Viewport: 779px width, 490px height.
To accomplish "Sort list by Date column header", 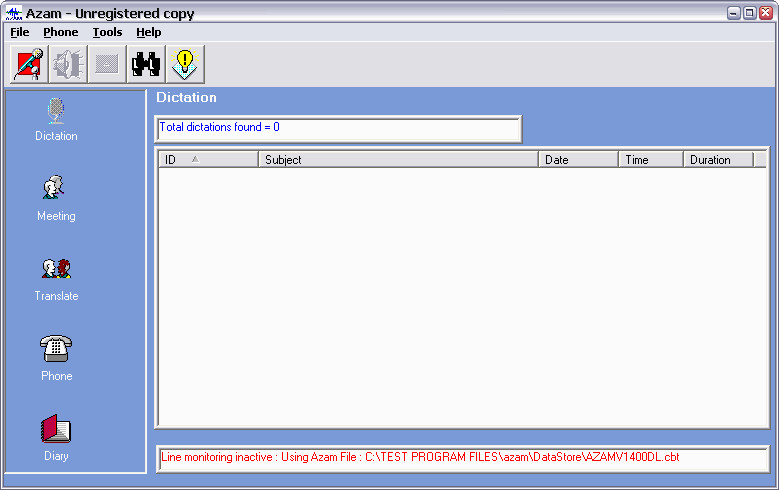I will tap(579, 160).
